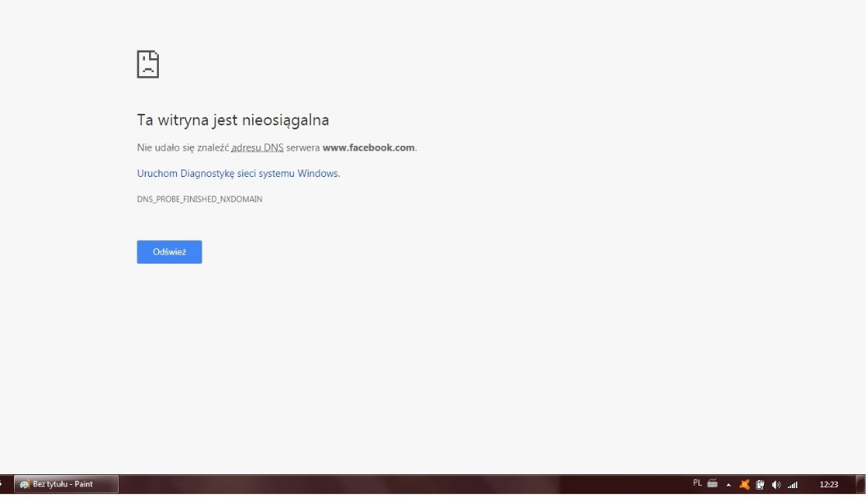This screenshot has height=498, width=868.
Task: Click the sad page error icon
Action: coord(147,64)
